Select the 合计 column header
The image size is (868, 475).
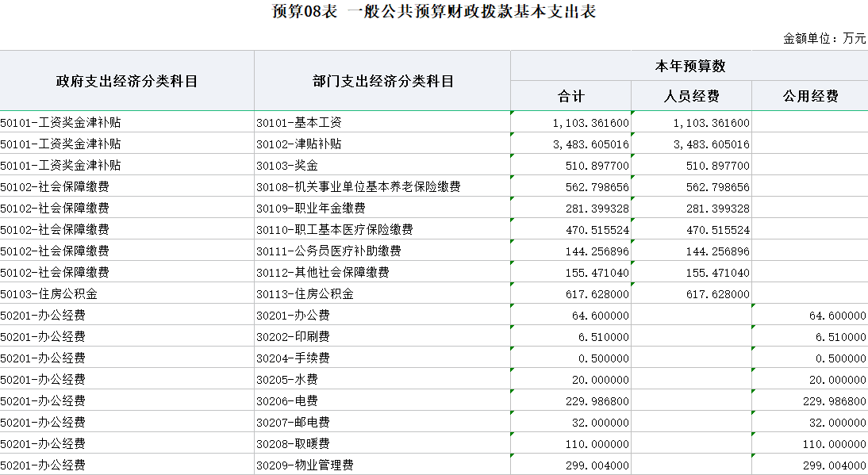tap(570, 96)
